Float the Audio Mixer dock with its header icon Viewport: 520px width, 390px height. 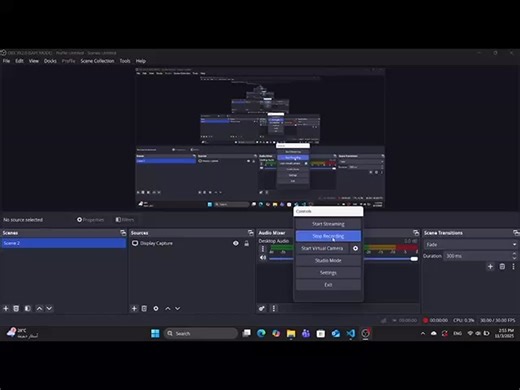[x=416, y=233]
